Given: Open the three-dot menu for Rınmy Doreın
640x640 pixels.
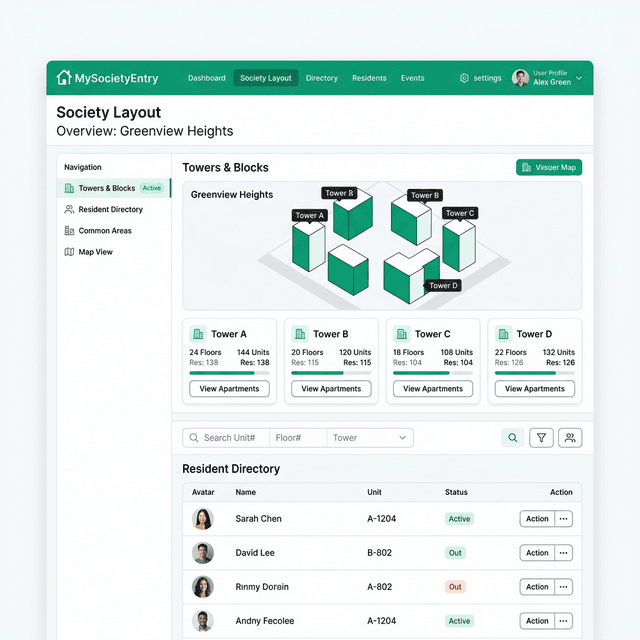Looking at the screenshot, I should (564, 587).
